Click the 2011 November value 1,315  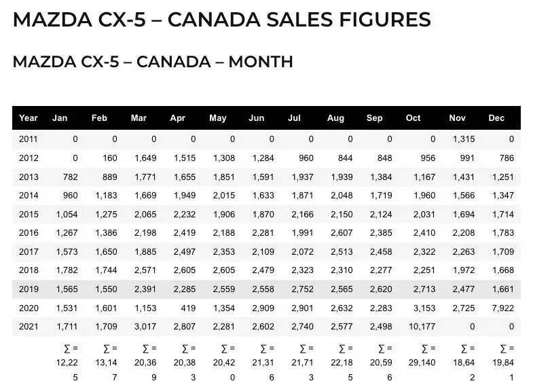tap(464, 139)
